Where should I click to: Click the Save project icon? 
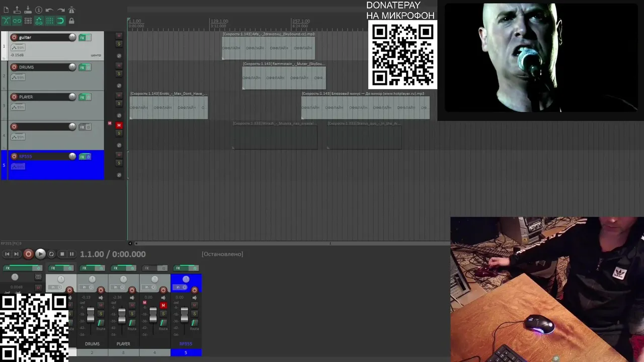(x=28, y=10)
